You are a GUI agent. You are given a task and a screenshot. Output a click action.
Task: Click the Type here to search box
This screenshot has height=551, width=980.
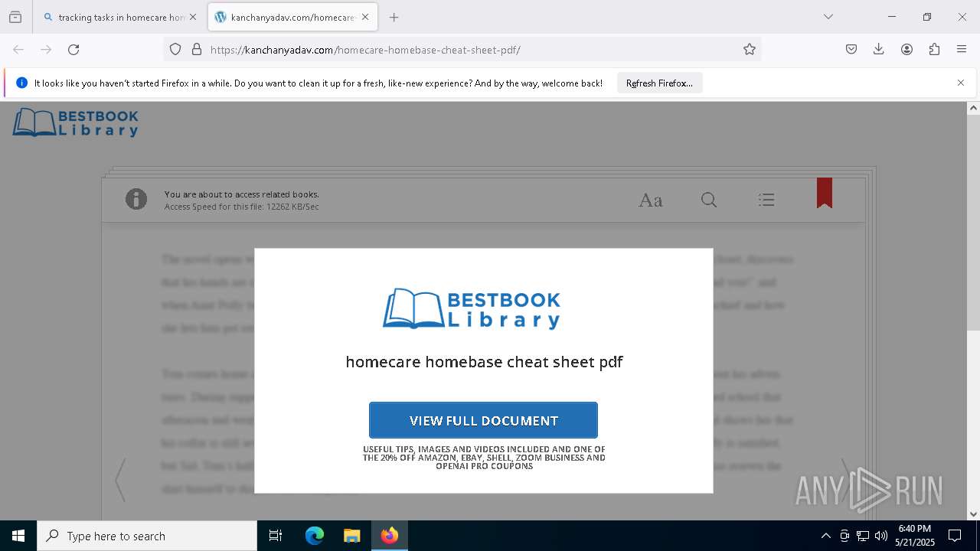click(x=147, y=536)
